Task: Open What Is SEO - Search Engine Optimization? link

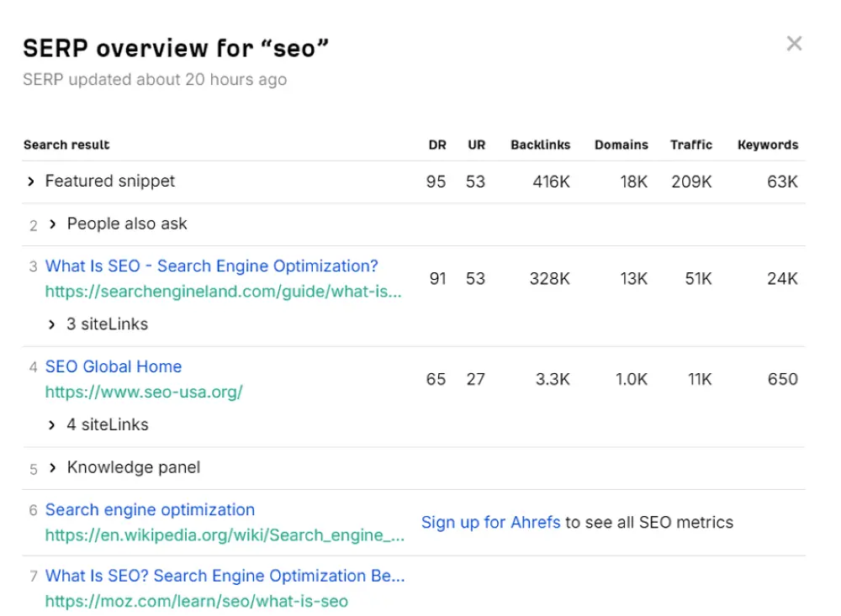Action: point(211,266)
